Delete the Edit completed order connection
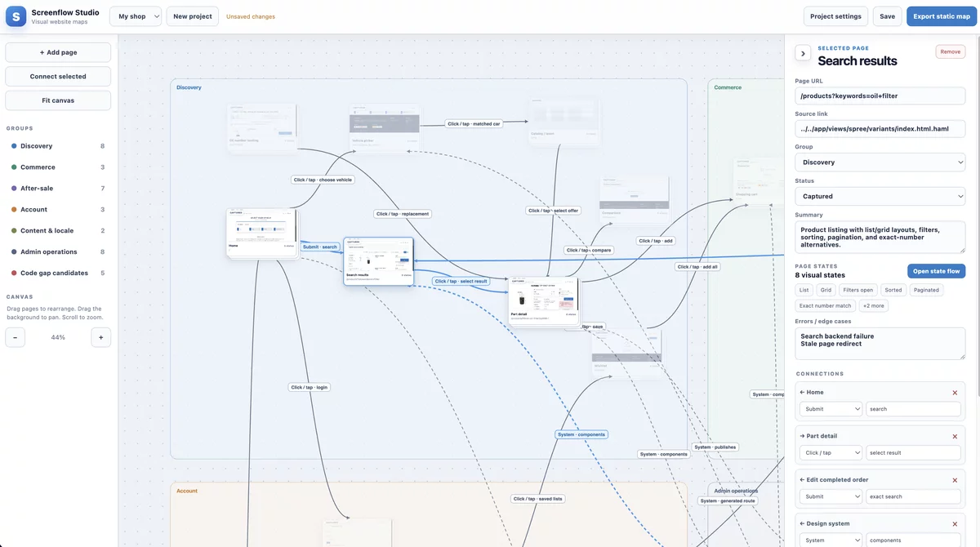Screen dimensions: 980x547 pyautogui.click(x=955, y=480)
